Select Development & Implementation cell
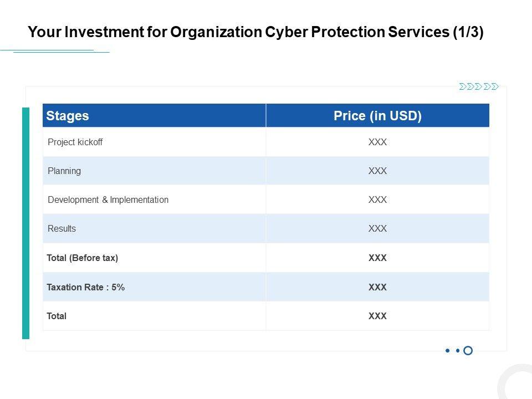 (108, 199)
